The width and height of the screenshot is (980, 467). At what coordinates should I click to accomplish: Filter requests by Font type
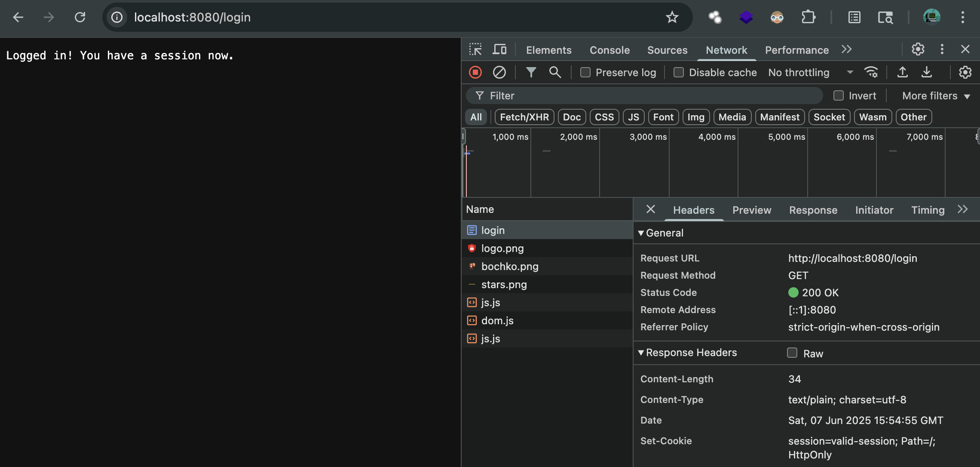pos(663,117)
